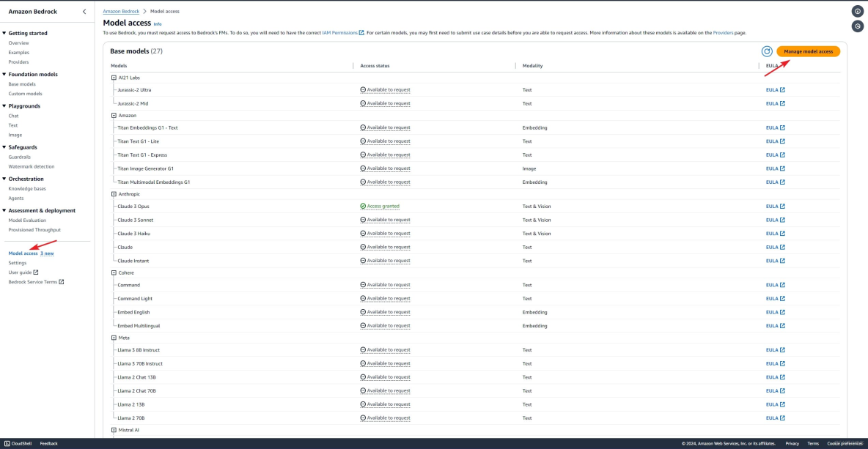Open EULA for Llama 3 8B Instruct
This screenshot has width=868, height=449.
(775, 350)
